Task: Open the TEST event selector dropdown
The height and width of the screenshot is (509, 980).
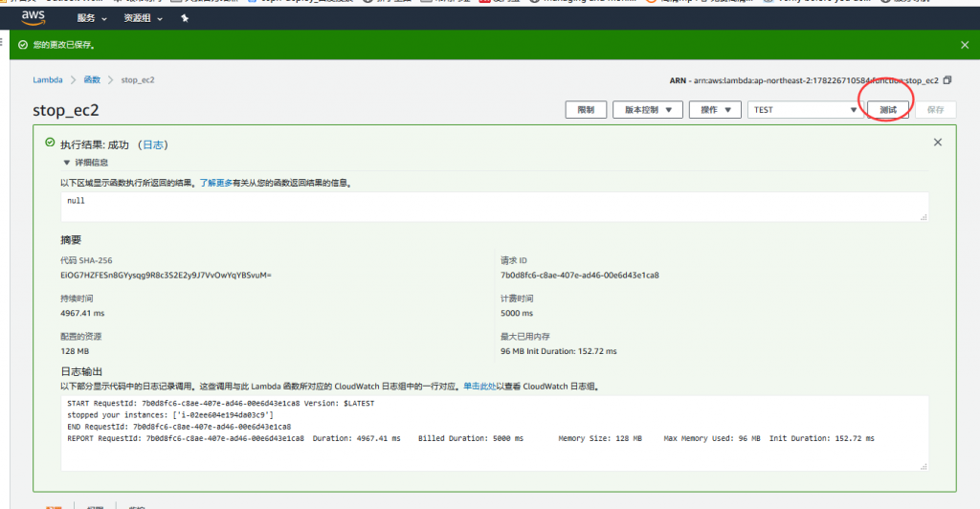Action: tap(804, 110)
